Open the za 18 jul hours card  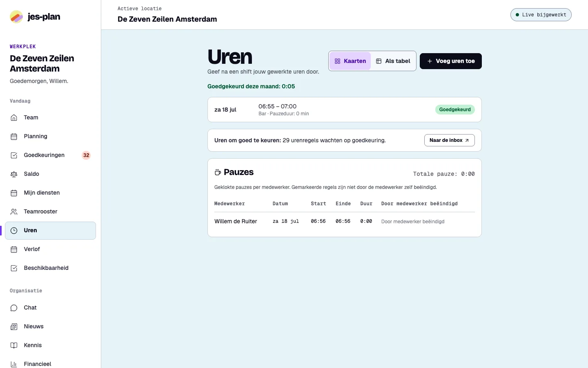[345, 110]
